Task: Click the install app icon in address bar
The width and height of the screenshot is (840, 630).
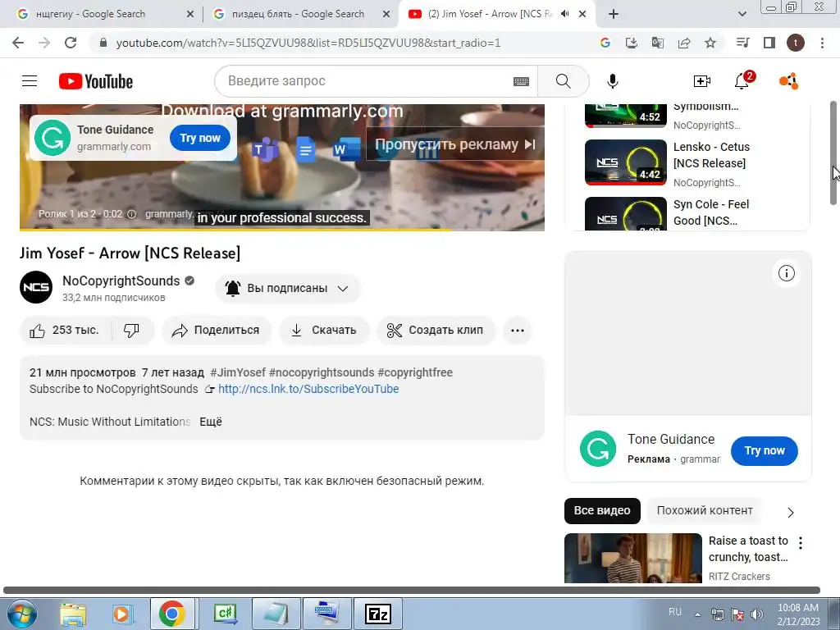Action: coord(631,43)
